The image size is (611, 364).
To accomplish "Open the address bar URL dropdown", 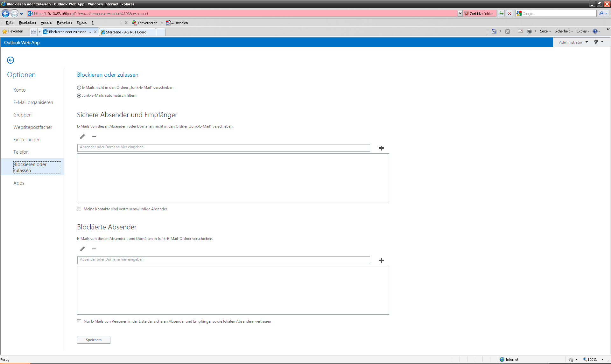I will [460, 13].
